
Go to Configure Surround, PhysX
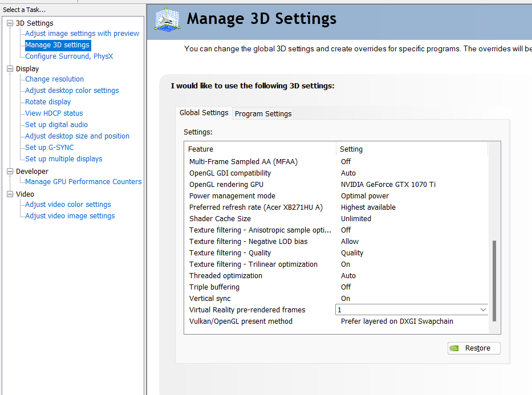69,56
